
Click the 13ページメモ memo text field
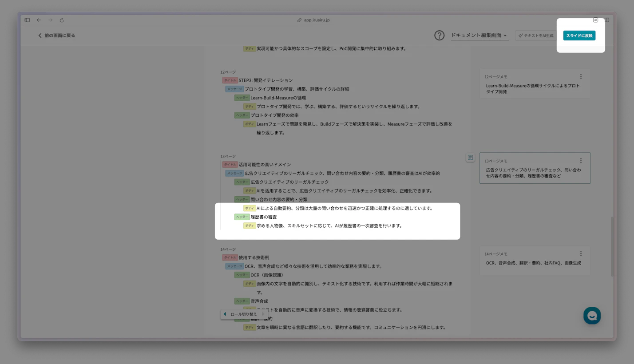click(533, 173)
